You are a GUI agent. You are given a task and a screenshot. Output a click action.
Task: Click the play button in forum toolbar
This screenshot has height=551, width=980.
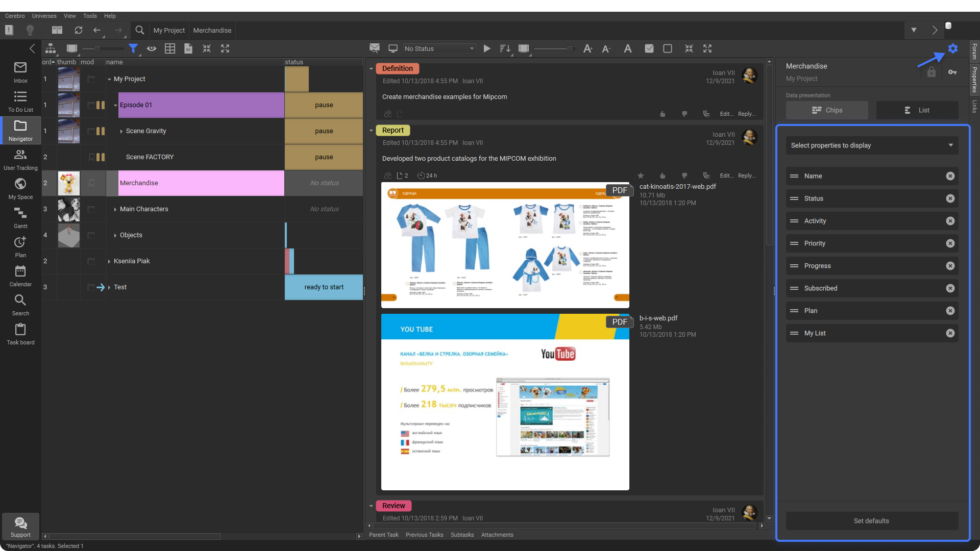pyautogui.click(x=487, y=48)
